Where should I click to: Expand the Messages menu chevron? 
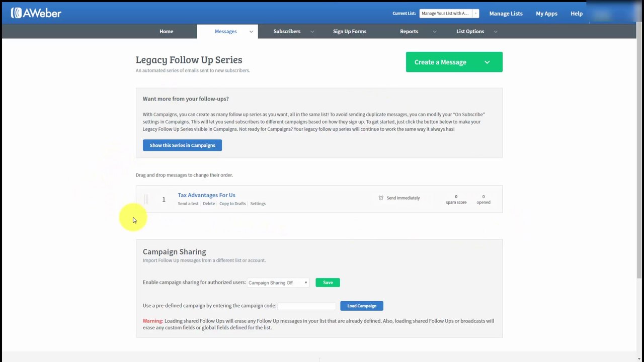coord(251,32)
